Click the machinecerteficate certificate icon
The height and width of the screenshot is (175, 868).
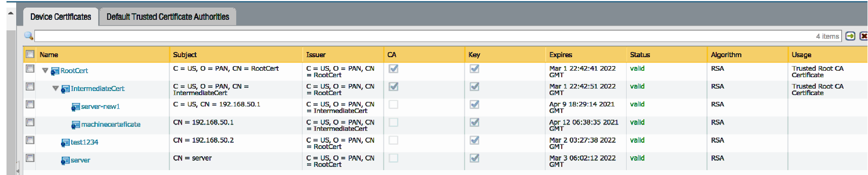[75, 125]
